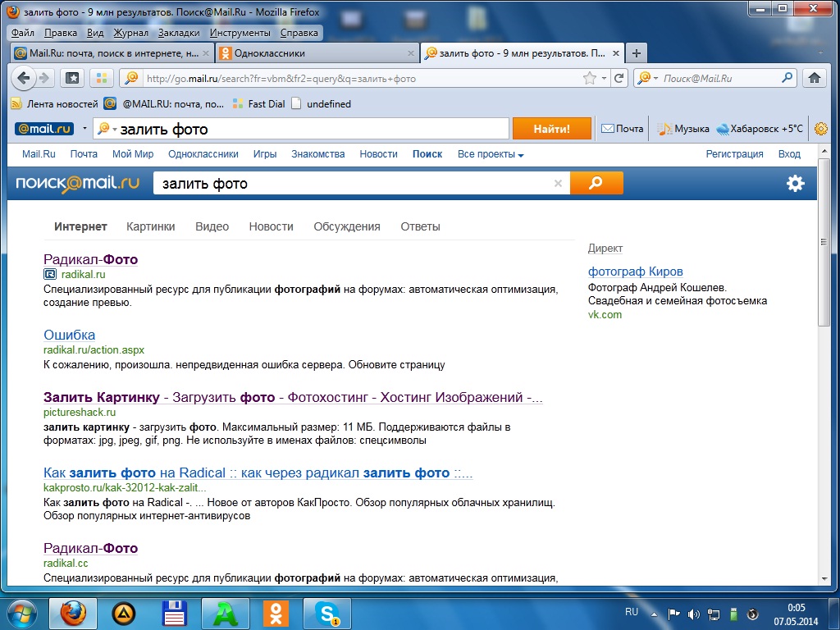Click orange magnifier search button
840x630 pixels.
(596, 183)
